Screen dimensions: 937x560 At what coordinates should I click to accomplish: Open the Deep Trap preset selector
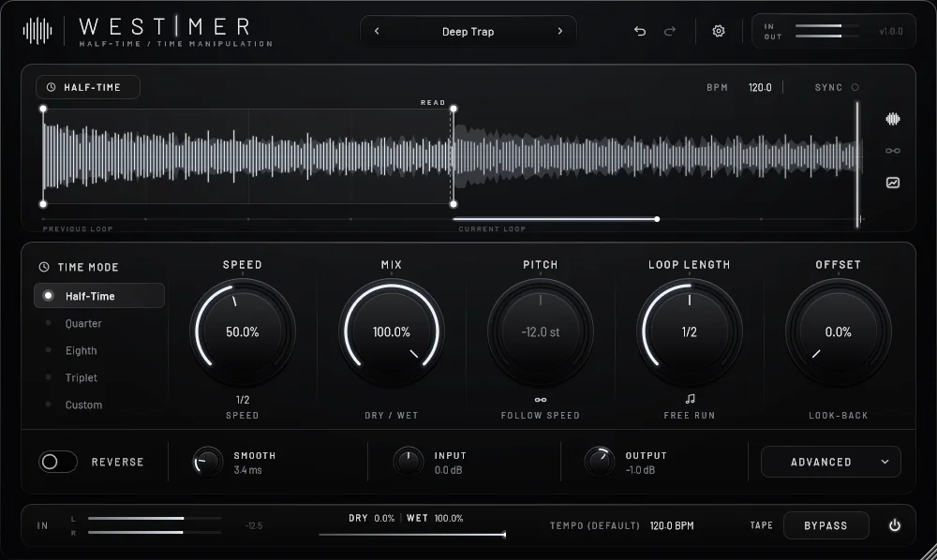(x=468, y=32)
